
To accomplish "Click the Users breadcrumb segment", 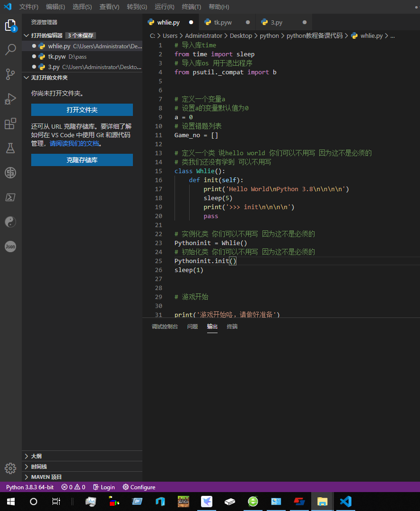I will click(170, 35).
